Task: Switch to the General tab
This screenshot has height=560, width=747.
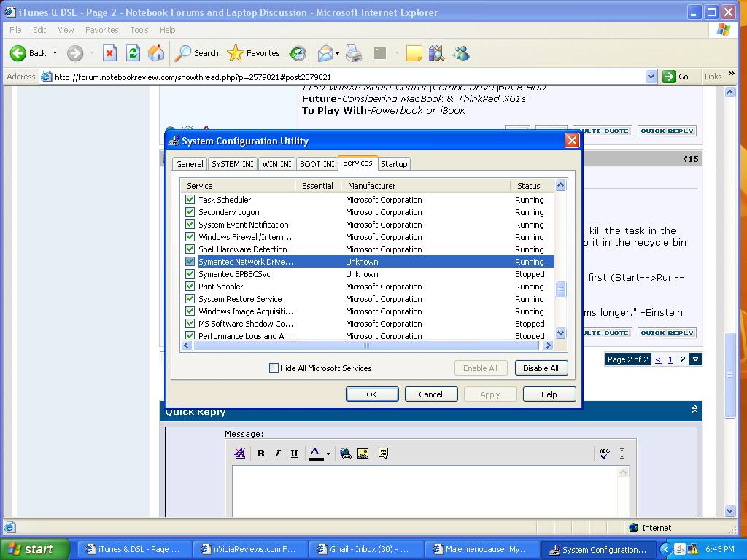Action: pyautogui.click(x=190, y=164)
